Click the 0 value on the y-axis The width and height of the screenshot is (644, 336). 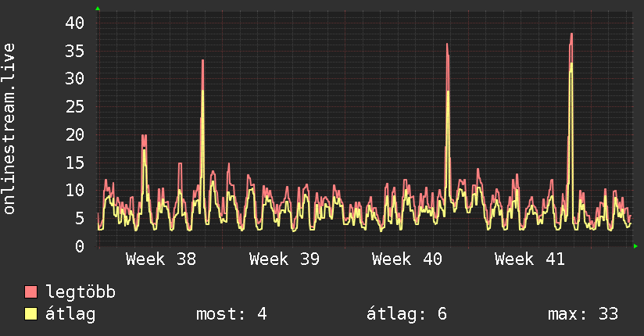(x=80, y=246)
